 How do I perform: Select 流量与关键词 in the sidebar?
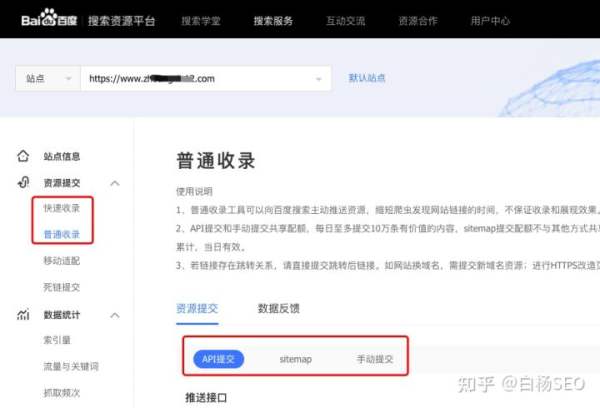tap(71, 366)
